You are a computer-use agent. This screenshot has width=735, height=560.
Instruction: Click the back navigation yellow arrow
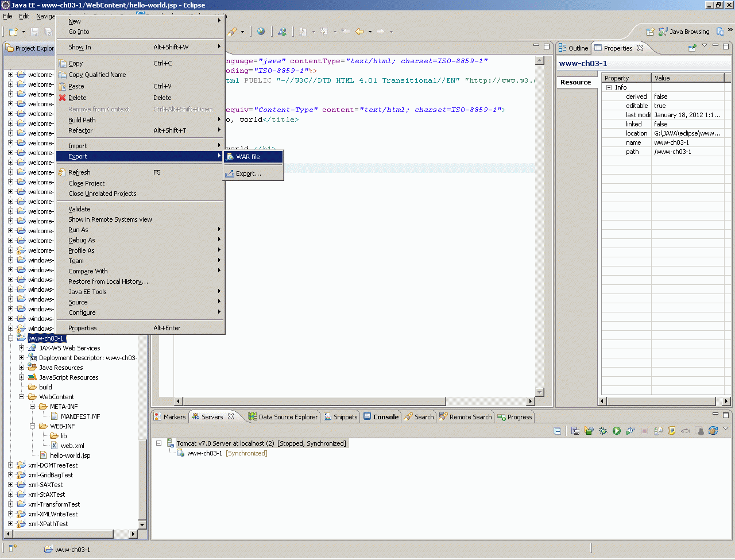[359, 32]
